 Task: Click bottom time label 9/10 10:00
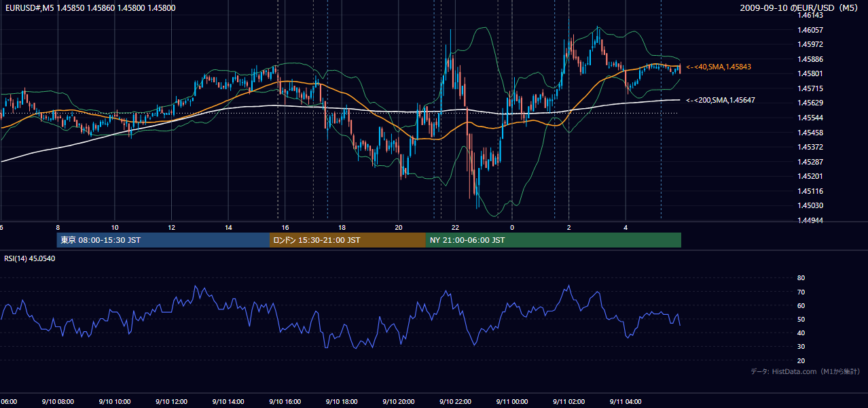[x=115, y=402]
